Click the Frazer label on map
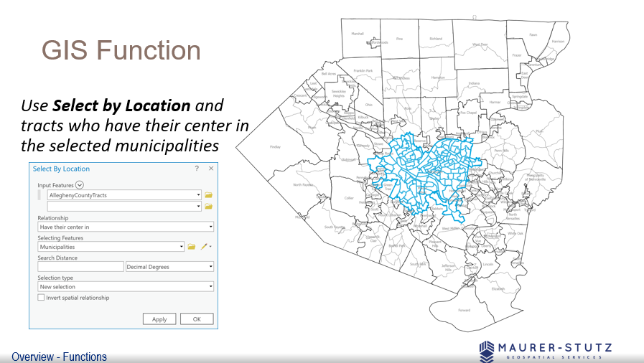 pyautogui.click(x=517, y=55)
